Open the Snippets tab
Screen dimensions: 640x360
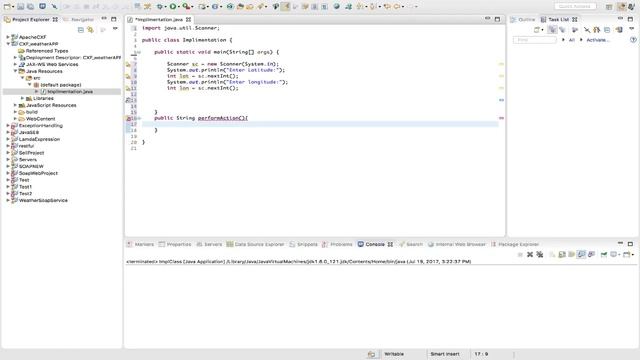coord(303,244)
